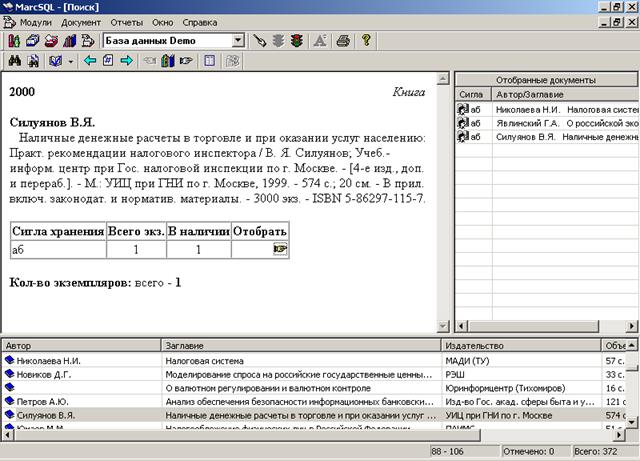Open the База данных Demo dropdown
Viewport: 640px width, 461px height.
click(238, 41)
